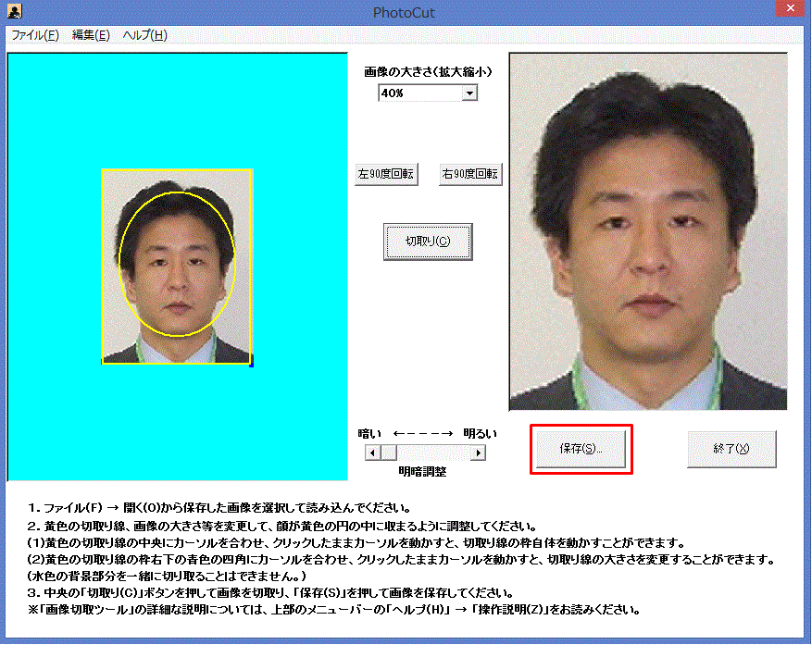Click the cropped preview photo on the right
Screen dimensions: 812x645
pos(648,231)
